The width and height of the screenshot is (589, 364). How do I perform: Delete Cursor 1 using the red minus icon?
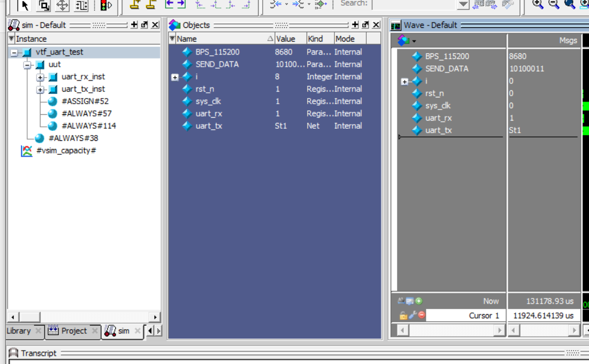(x=421, y=315)
